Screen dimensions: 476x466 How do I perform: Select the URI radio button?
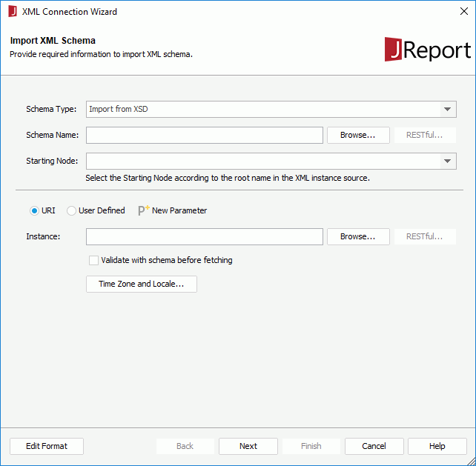coord(34,210)
